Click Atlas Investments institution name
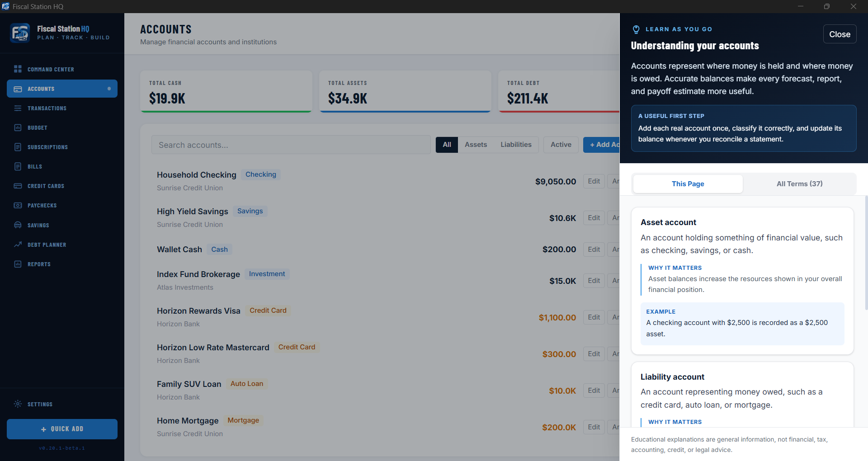Image resolution: width=868 pixels, height=461 pixels. coord(185,287)
